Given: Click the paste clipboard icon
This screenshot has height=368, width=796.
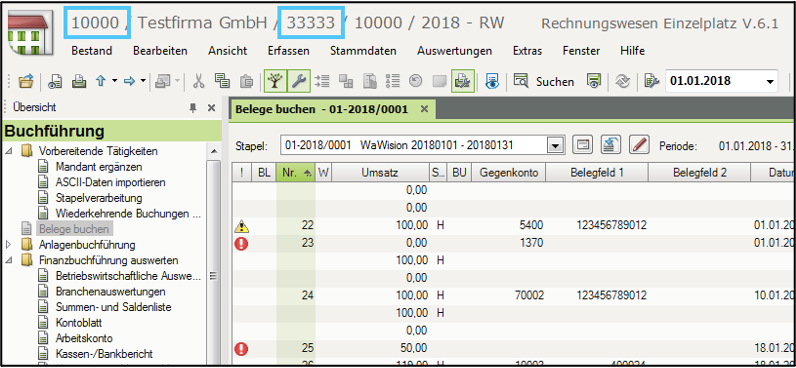Looking at the screenshot, I should pyautogui.click(x=246, y=81).
